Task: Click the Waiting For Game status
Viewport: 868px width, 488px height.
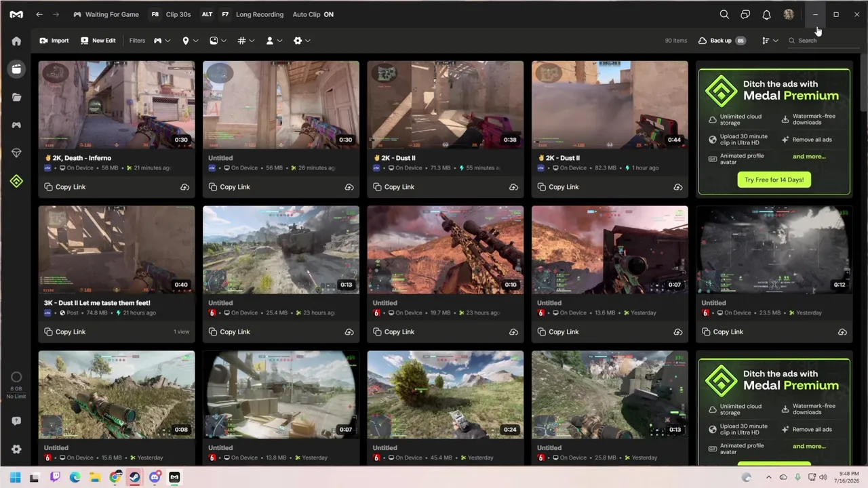Action: click(106, 14)
